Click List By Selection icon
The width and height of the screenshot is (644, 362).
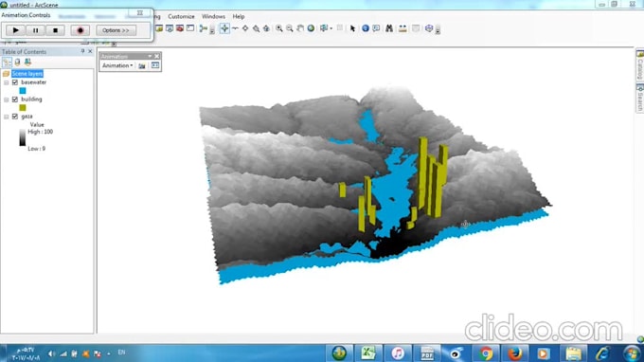click(x=27, y=62)
